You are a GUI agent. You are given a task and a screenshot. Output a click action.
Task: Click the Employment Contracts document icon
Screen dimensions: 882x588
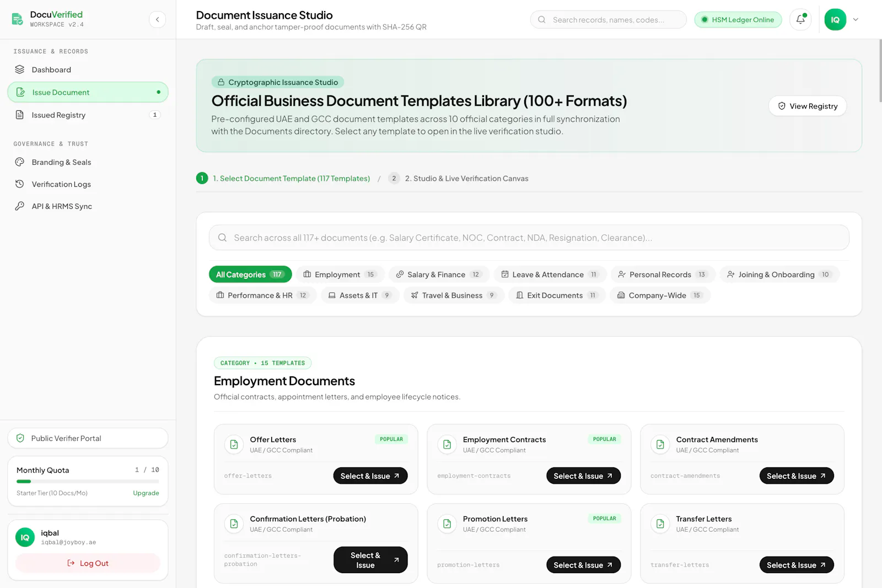tap(447, 444)
